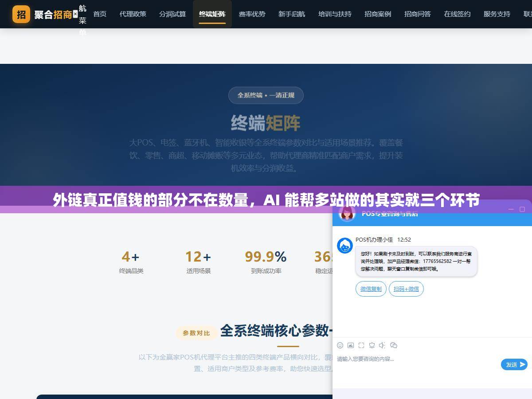Image resolution: width=532 pixels, height=399 pixels.
Task: Click the POS机办理小佳 agent avatar
Action: (x=345, y=246)
